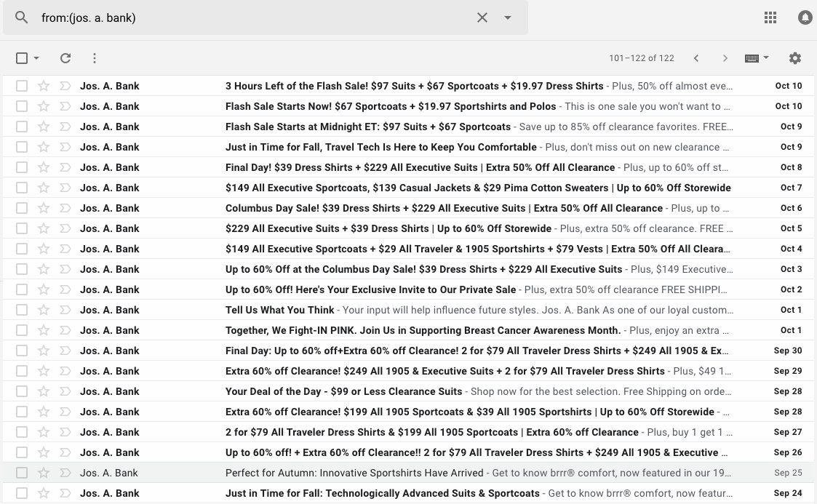Click the 101–122 of 122 page count

click(x=642, y=58)
